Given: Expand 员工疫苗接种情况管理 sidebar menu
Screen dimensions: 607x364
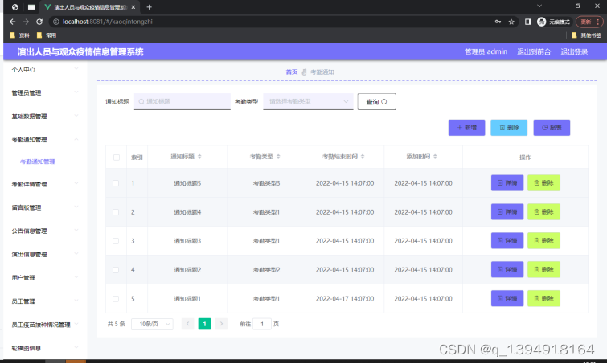Looking at the screenshot, I should pos(45,325).
